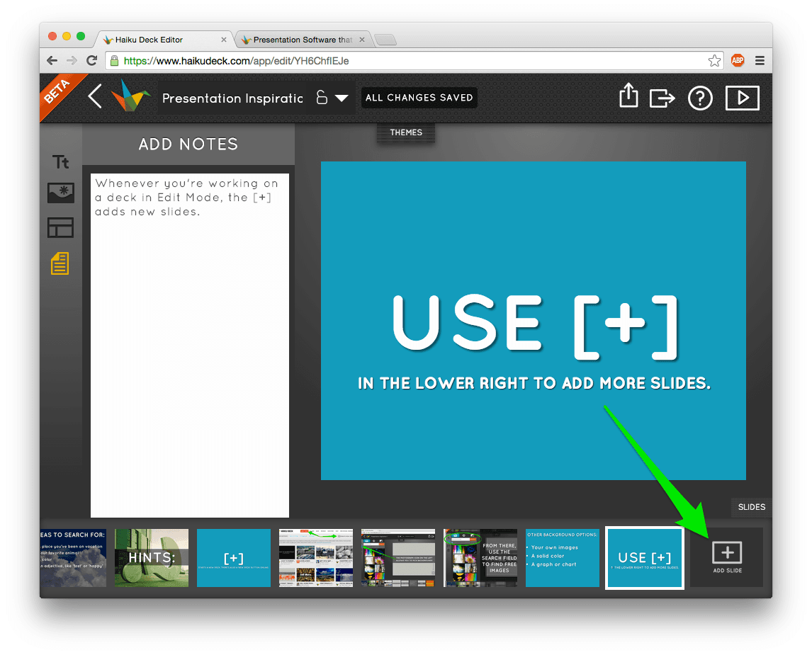Go back with the left chevron
This screenshot has height=655, width=812.
click(95, 96)
